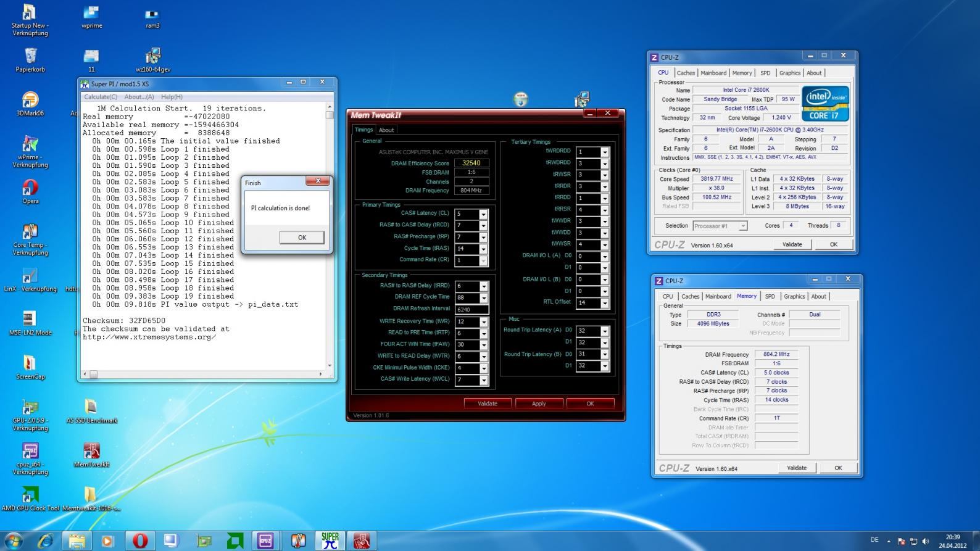This screenshot has height=551, width=980.
Task: Click Validate in Mem TweakIt
Action: coord(488,404)
